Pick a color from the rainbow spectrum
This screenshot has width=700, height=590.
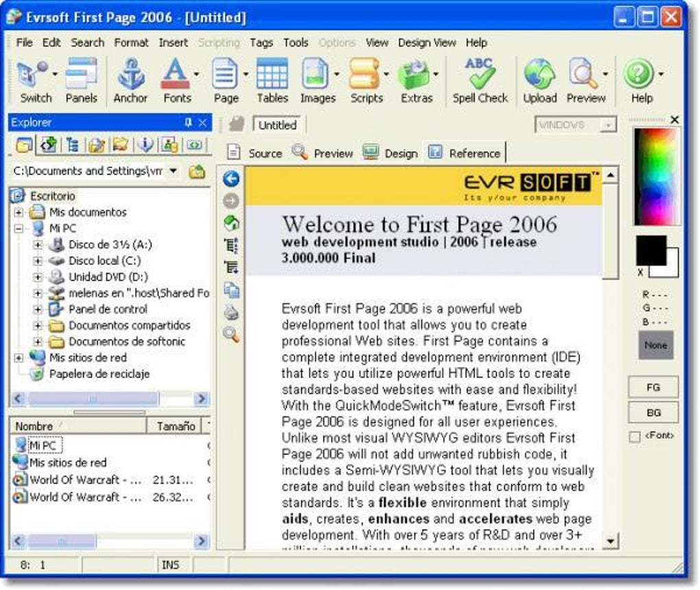pos(656,177)
